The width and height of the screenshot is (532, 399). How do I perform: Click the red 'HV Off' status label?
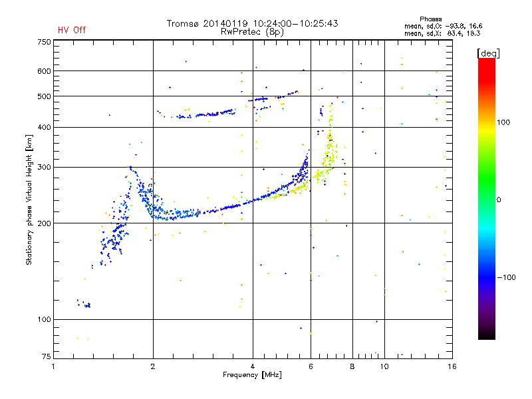[x=72, y=30]
